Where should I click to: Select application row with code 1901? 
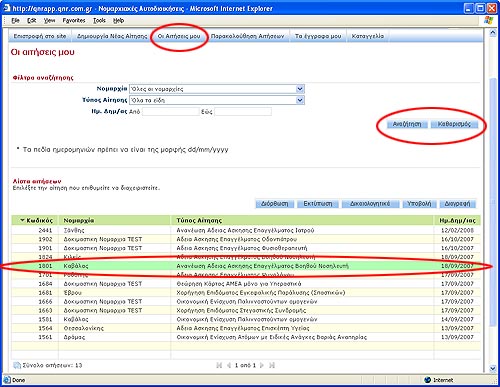pyautogui.click(x=246, y=248)
